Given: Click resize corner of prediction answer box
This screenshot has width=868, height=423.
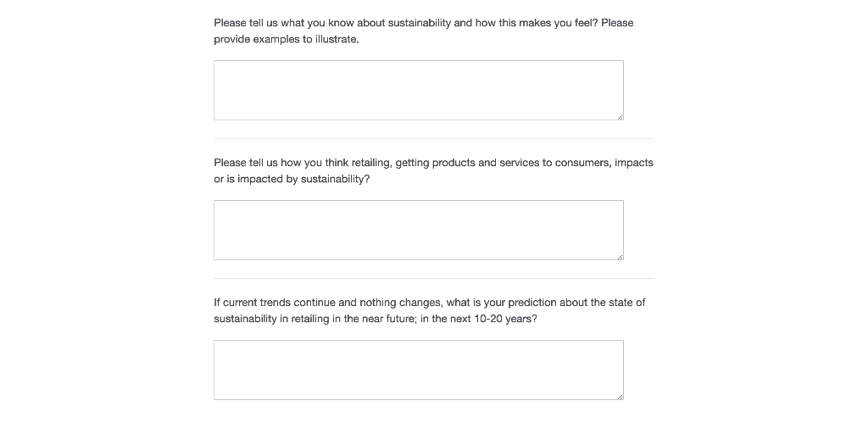Looking at the screenshot, I should coord(620,396).
